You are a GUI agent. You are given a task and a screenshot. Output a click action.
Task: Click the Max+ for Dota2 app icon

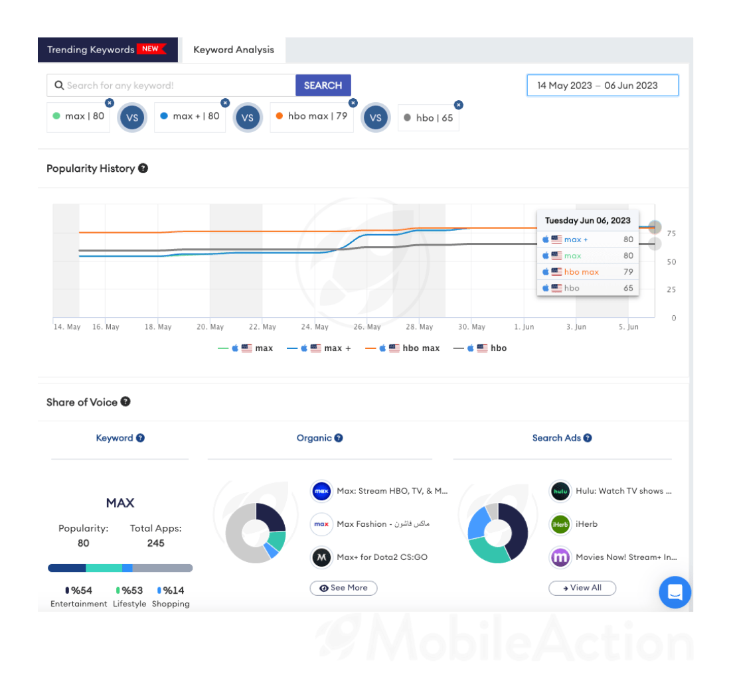click(321, 557)
